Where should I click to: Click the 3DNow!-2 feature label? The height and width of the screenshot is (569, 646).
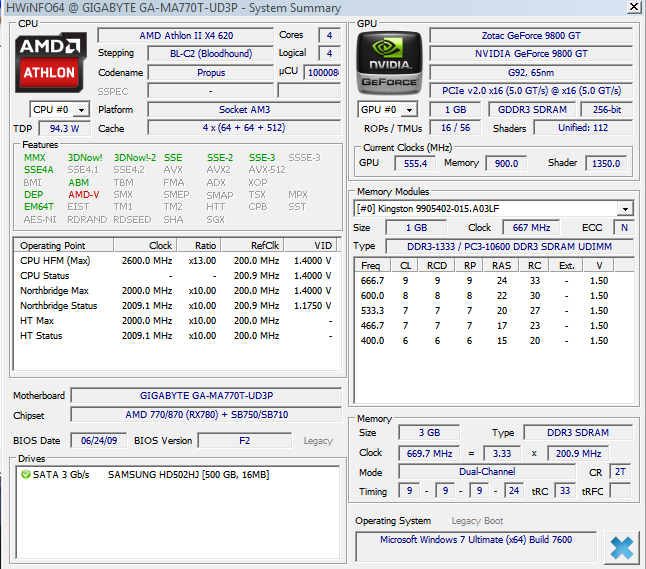135,158
